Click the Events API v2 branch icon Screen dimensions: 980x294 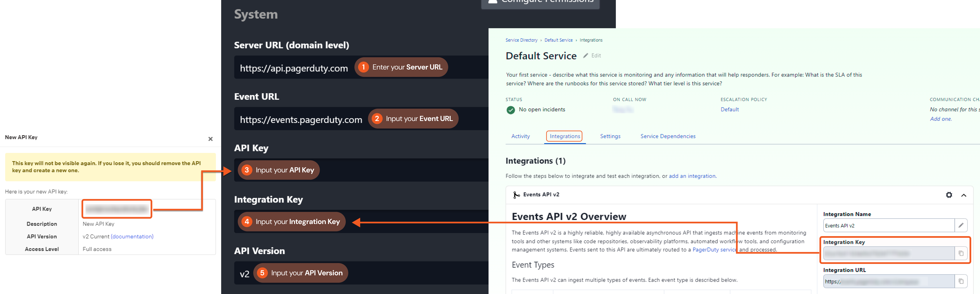516,195
